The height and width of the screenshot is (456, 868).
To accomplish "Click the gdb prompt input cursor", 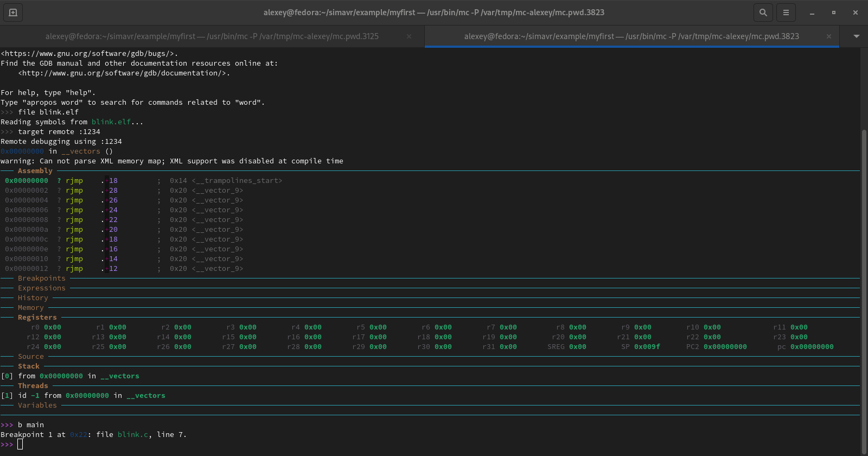I will pos(20,445).
